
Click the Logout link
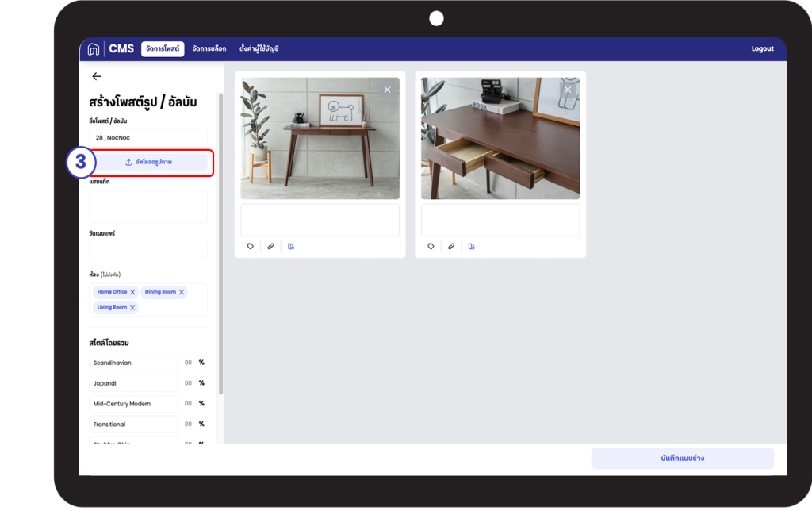762,49
